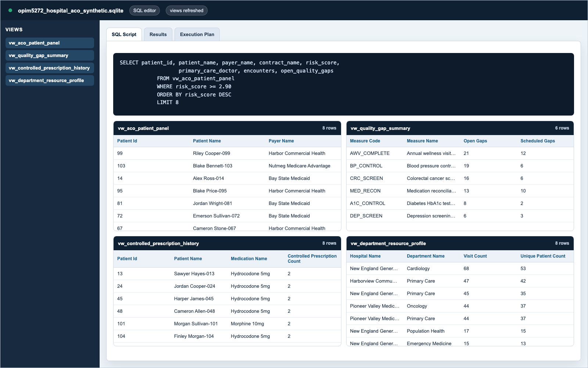588x368 pixels.
Task: Open the SQL Script tab
Action: tap(124, 34)
